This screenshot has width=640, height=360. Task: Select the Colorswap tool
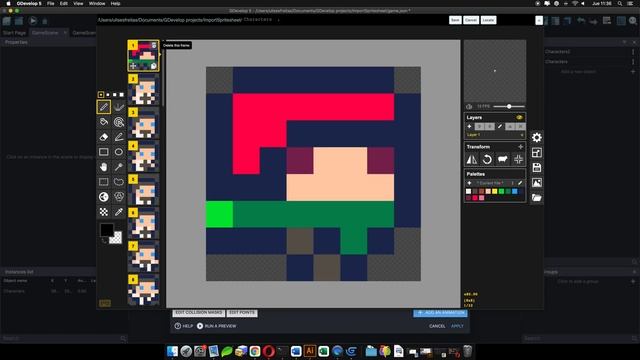[x=119, y=197]
